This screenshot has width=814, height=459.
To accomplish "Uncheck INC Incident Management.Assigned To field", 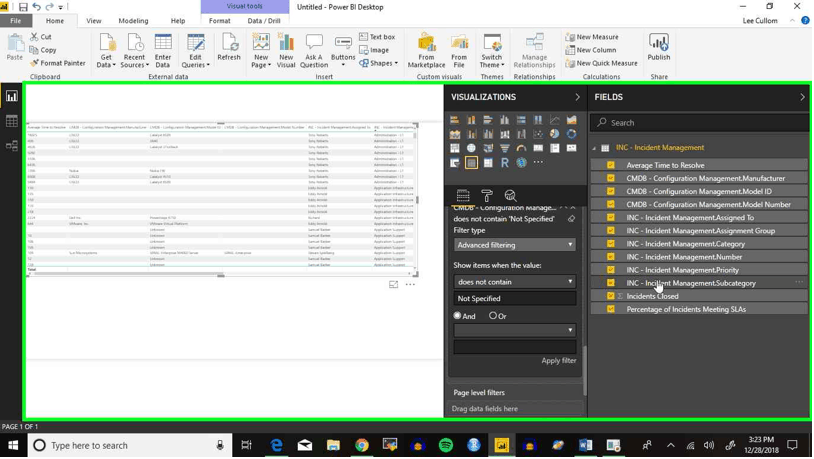I will [x=610, y=218].
